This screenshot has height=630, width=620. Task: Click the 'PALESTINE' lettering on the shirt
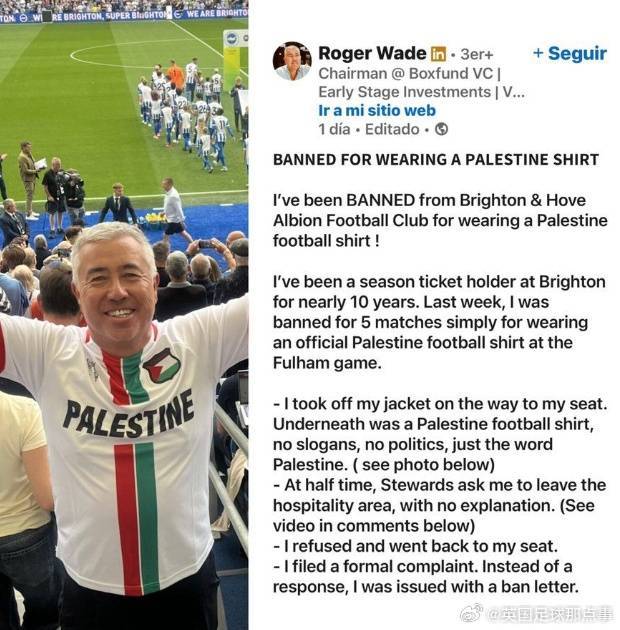[129, 416]
